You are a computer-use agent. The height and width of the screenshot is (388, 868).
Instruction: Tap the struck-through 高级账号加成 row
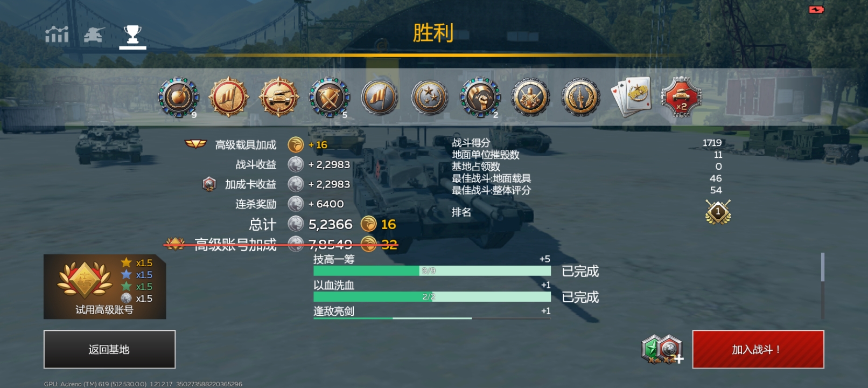(281, 245)
